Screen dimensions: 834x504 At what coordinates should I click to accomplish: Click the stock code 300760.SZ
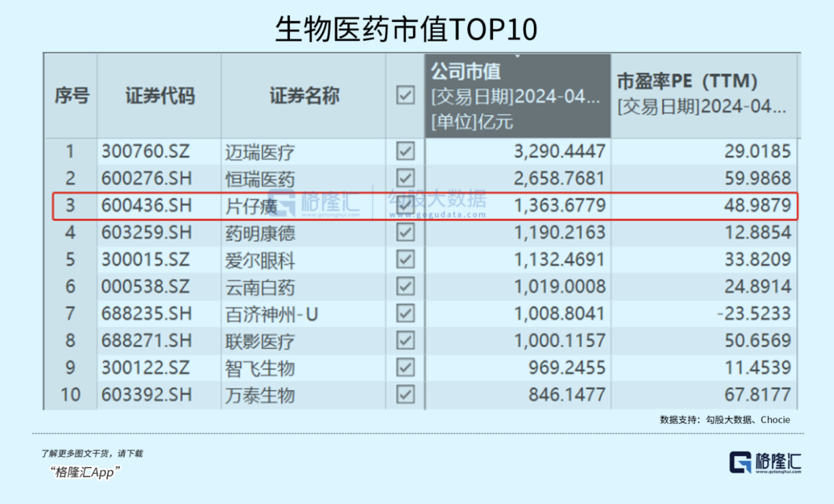[145, 152]
